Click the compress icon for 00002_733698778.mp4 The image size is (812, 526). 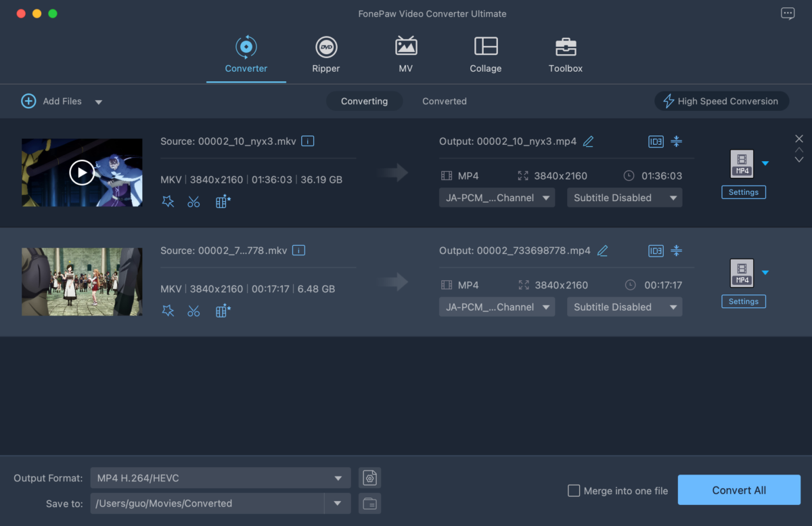click(676, 250)
